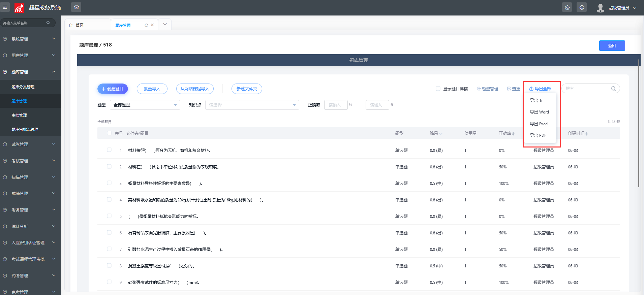Image resolution: width=644 pixels, height=295 pixels.
Task: Enable the 显示题目详情 checkbox
Action: (438, 89)
